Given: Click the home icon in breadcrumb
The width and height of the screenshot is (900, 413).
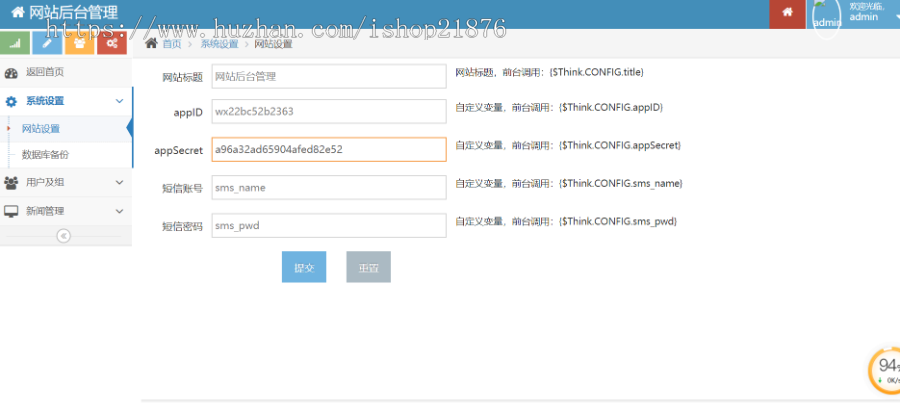Looking at the screenshot, I should [x=151, y=43].
